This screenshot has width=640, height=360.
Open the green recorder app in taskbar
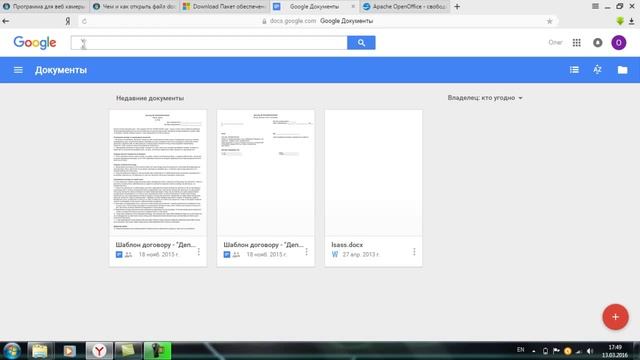click(157, 351)
